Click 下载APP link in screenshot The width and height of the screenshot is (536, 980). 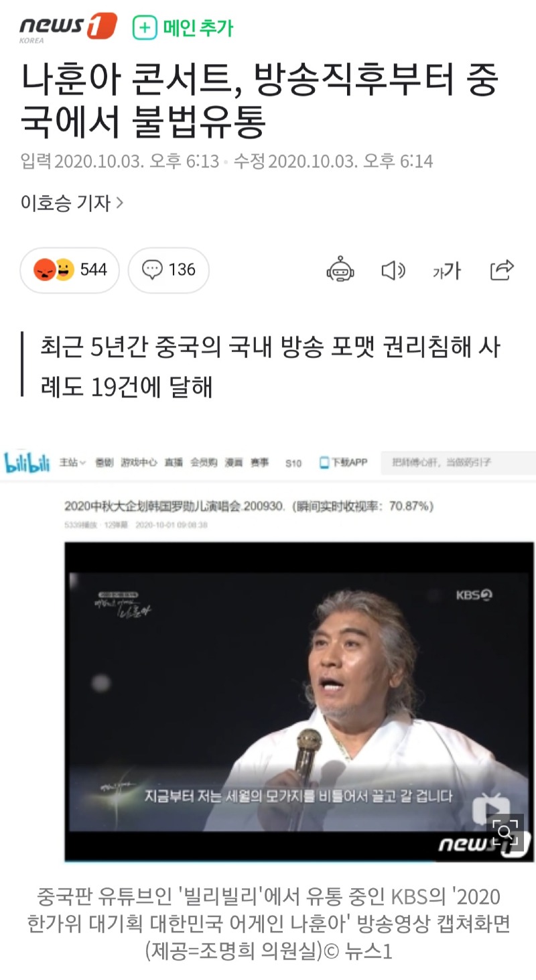(x=344, y=463)
